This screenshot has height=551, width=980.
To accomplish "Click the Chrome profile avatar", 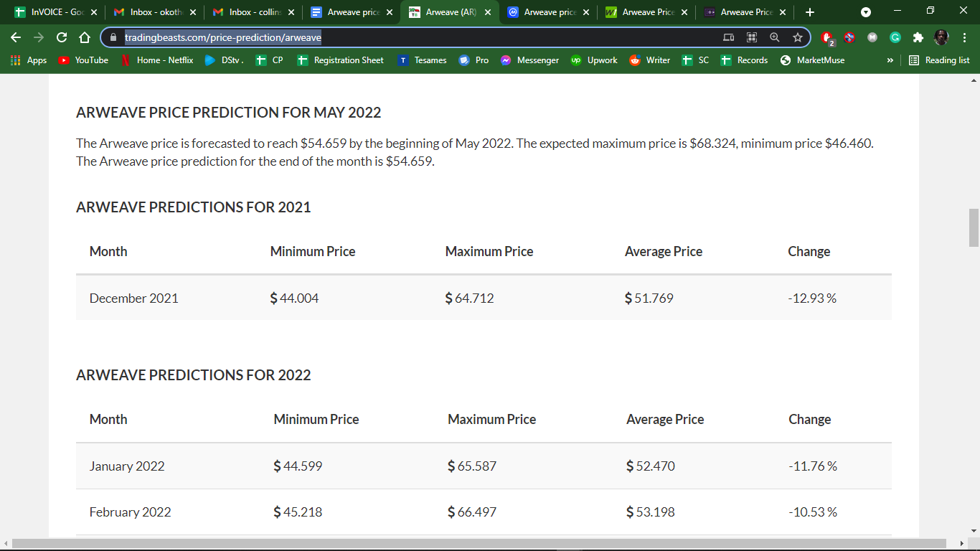I will 942,37.
